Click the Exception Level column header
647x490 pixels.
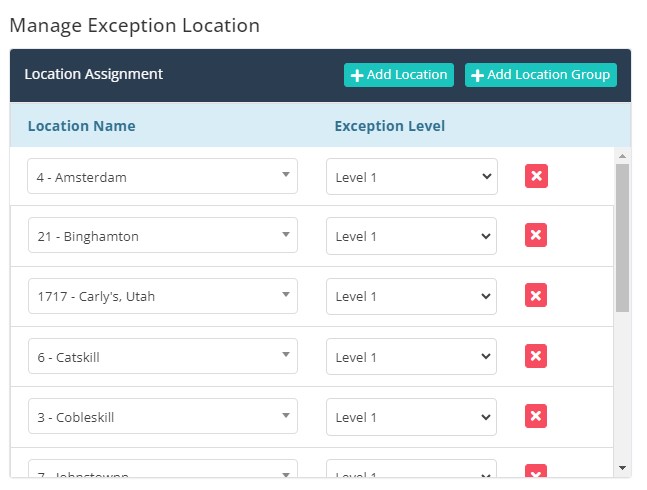pyautogui.click(x=390, y=126)
